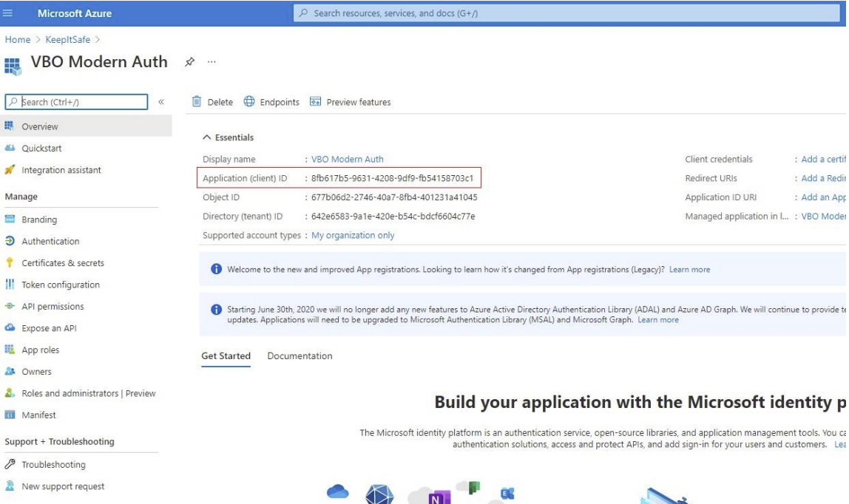Switch to the Documentation tab
The image size is (849, 504).
[x=300, y=355]
